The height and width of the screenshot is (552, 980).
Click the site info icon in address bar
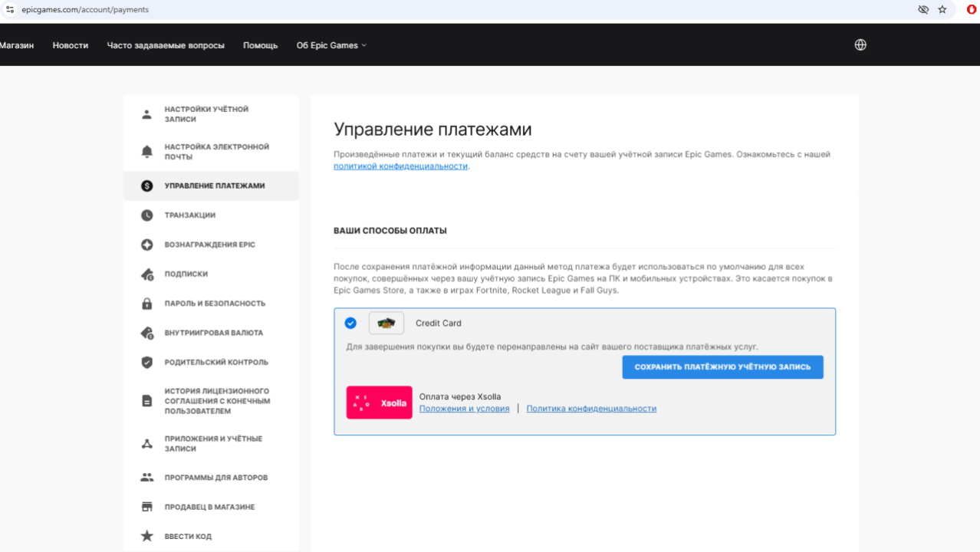click(10, 9)
